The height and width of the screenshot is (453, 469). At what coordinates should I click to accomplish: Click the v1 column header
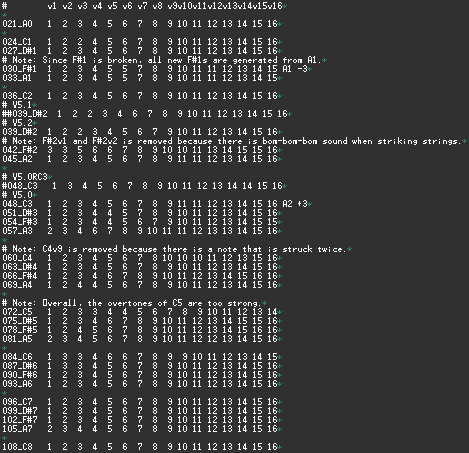pos(52,6)
